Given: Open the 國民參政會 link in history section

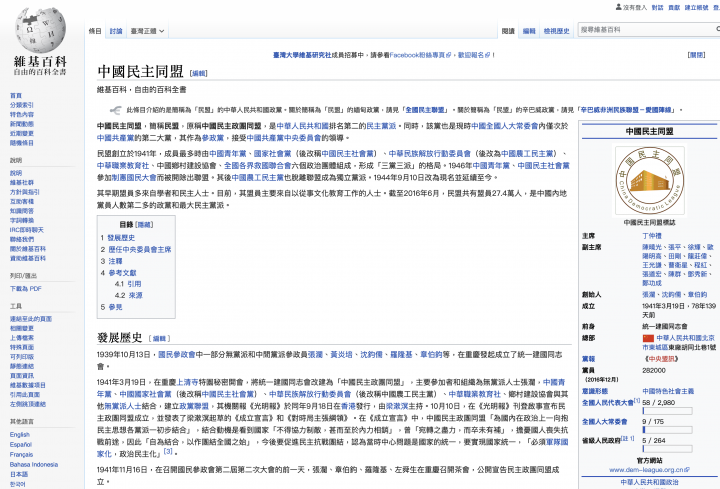Looking at the screenshot, I should 177,355.
